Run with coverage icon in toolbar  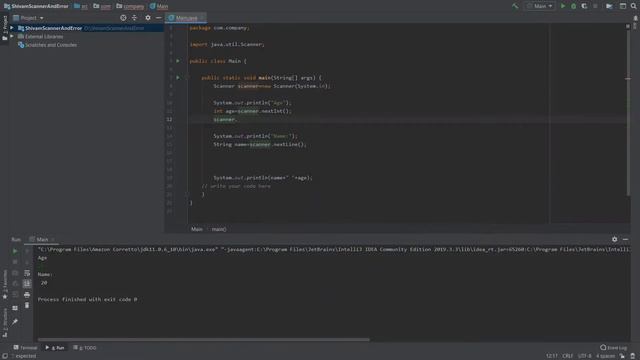tap(584, 6)
